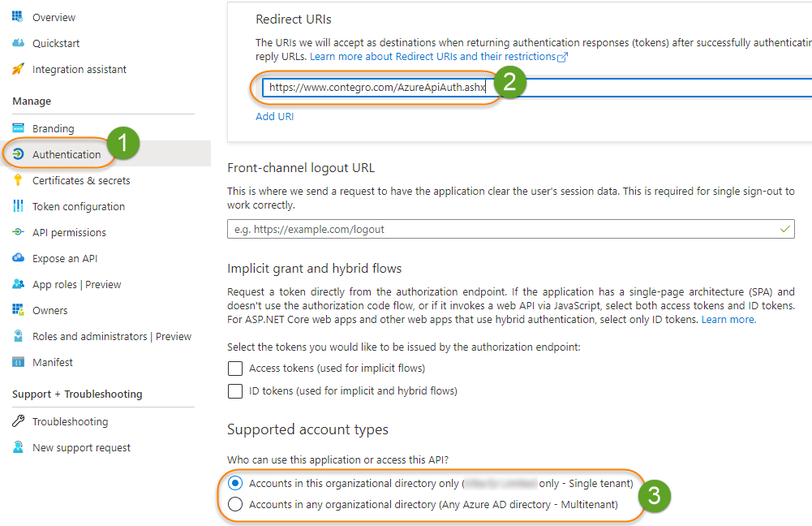812x526 pixels.
Task: Click the Branding icon in Manage
Action: (18, 127)
